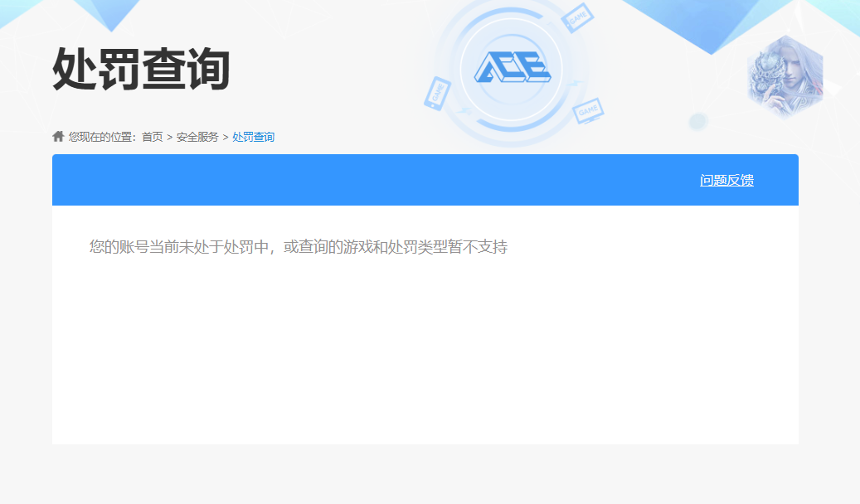Click the second lightning bolt under the logo rings
This screenshot has width=860, height=504.
[x=464, y=110]
